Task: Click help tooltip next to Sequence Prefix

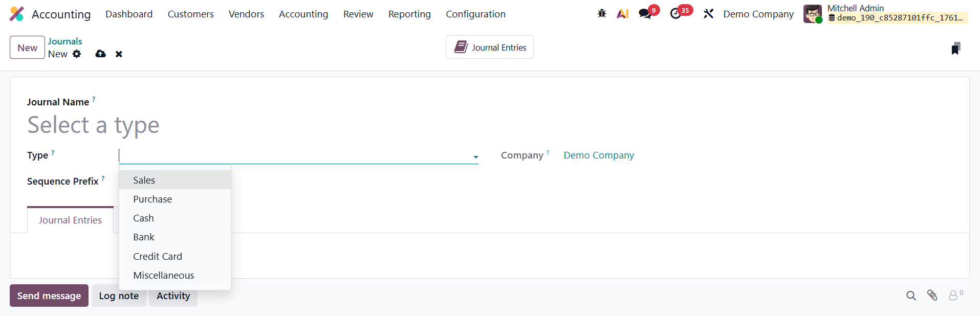Action: (103, 178)
